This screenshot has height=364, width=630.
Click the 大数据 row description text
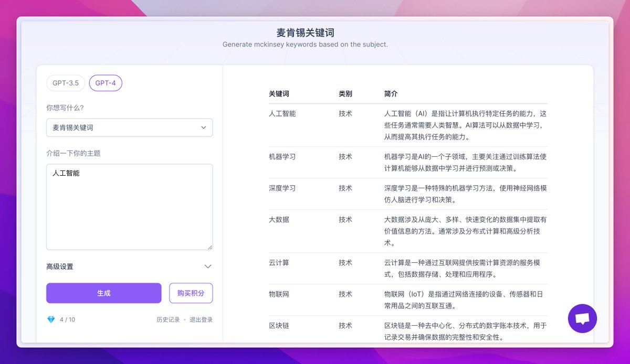point(466,231)
